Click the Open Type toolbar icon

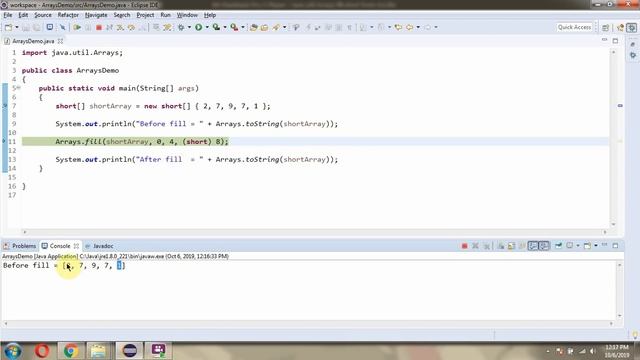click(253, 27)
